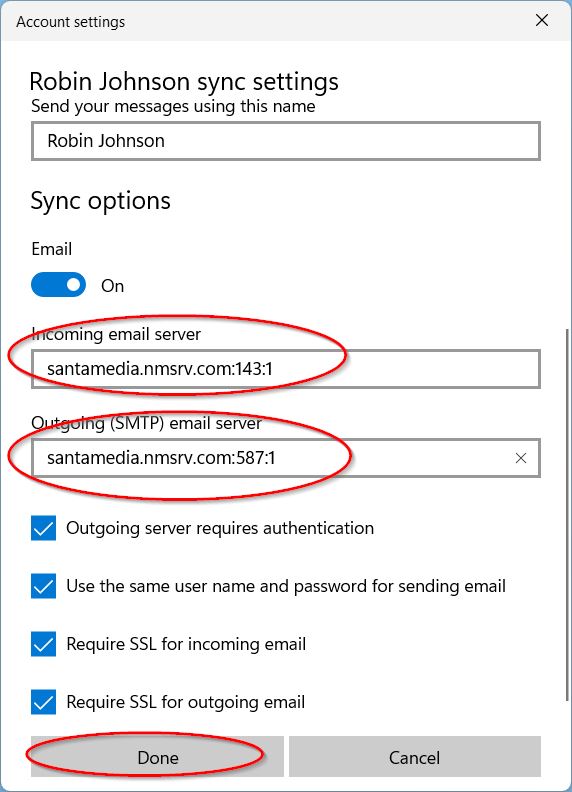Uncheck Require SSL for incoming email
This screenshot has width=572, height=792.
43,644
